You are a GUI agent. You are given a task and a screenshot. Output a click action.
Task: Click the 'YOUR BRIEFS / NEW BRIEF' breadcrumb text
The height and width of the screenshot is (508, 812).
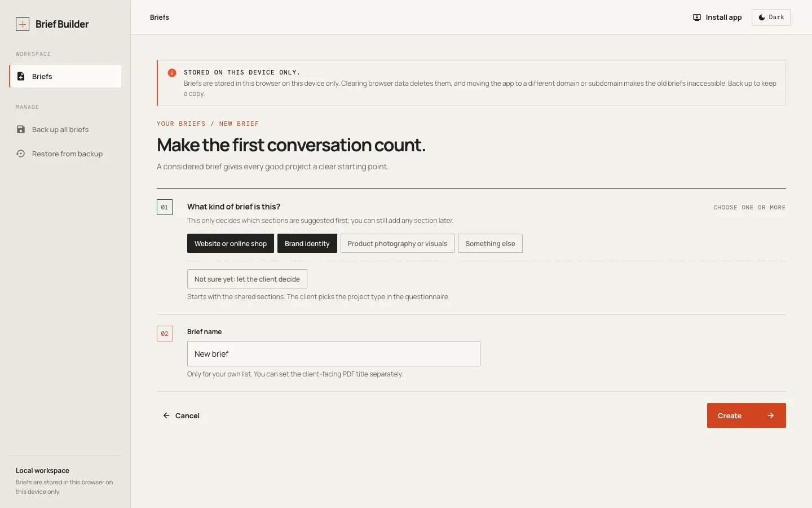tap(208, 124)
